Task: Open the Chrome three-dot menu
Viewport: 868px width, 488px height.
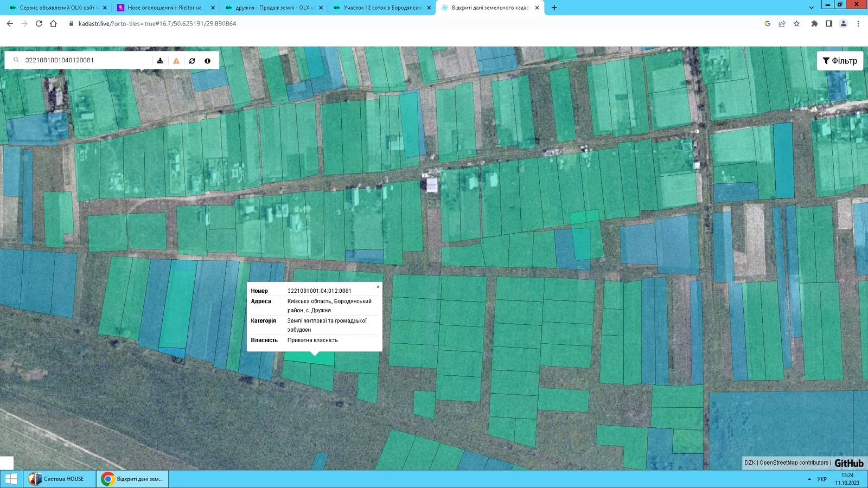Action: (x=858, y=24)
